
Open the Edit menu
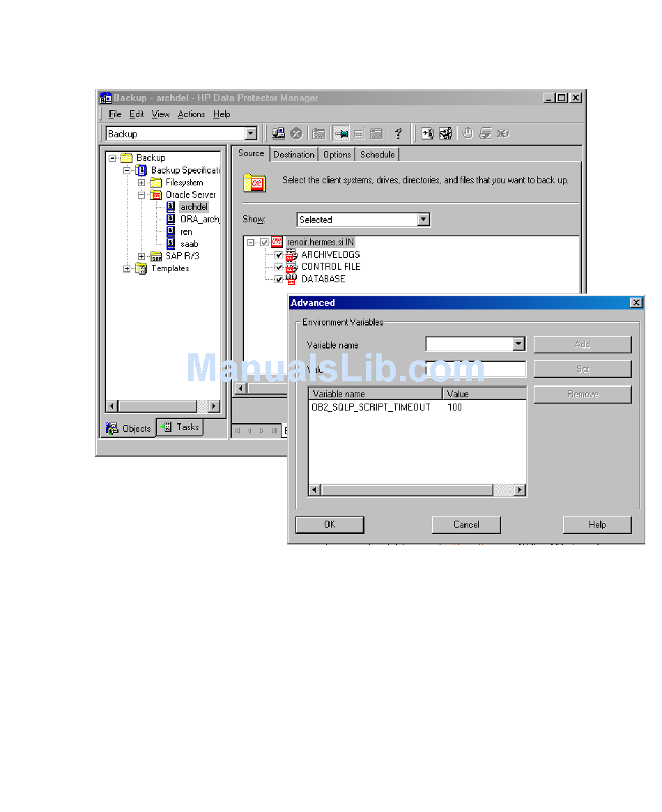(137, 114)
